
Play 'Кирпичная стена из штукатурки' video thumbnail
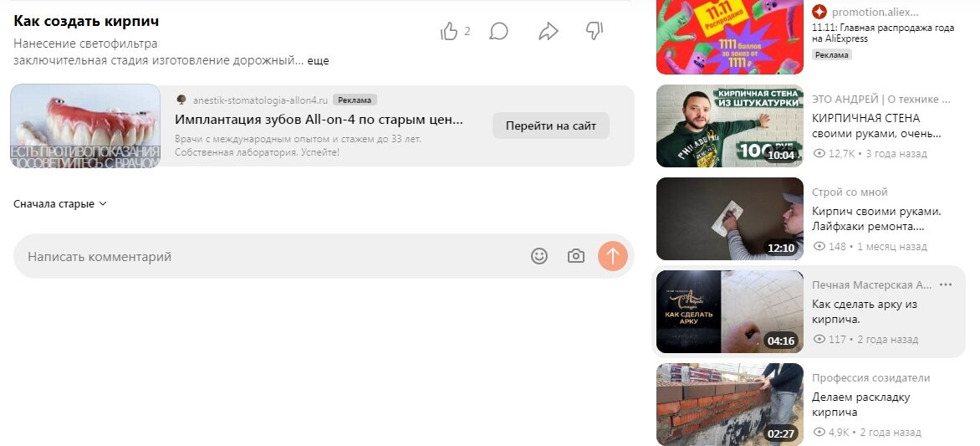pyautogui.click(x=729, y=126)
